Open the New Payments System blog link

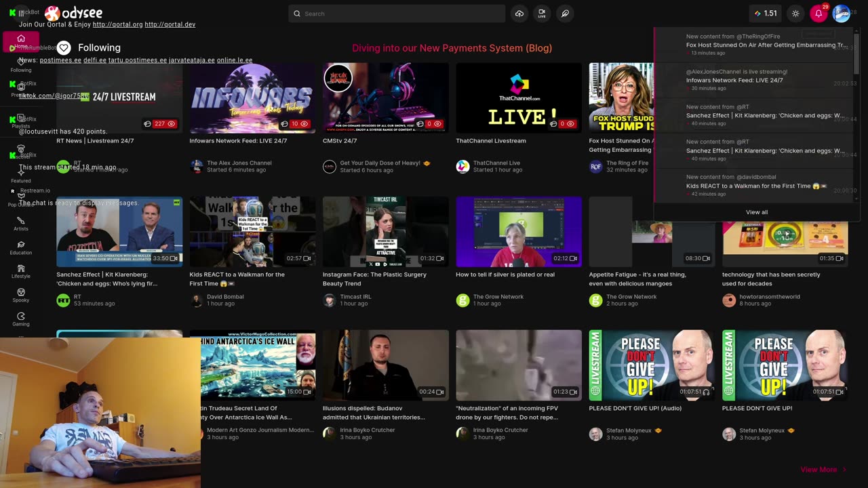(452, 48)
